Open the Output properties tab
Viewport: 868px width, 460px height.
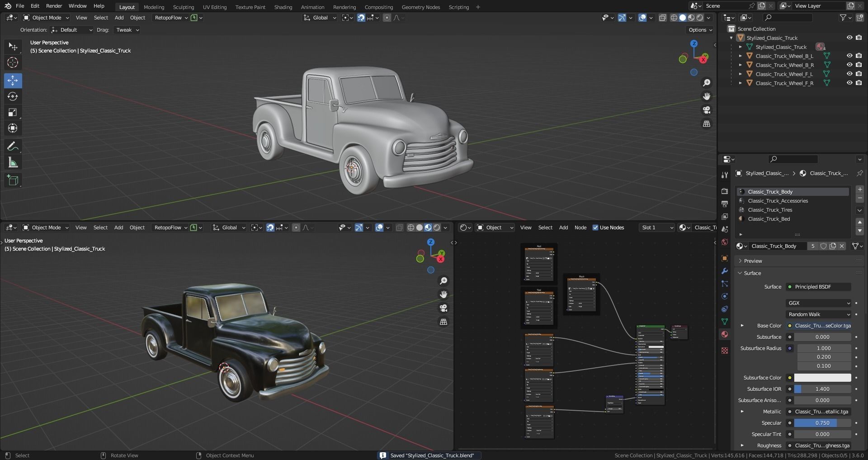point(725,204)
